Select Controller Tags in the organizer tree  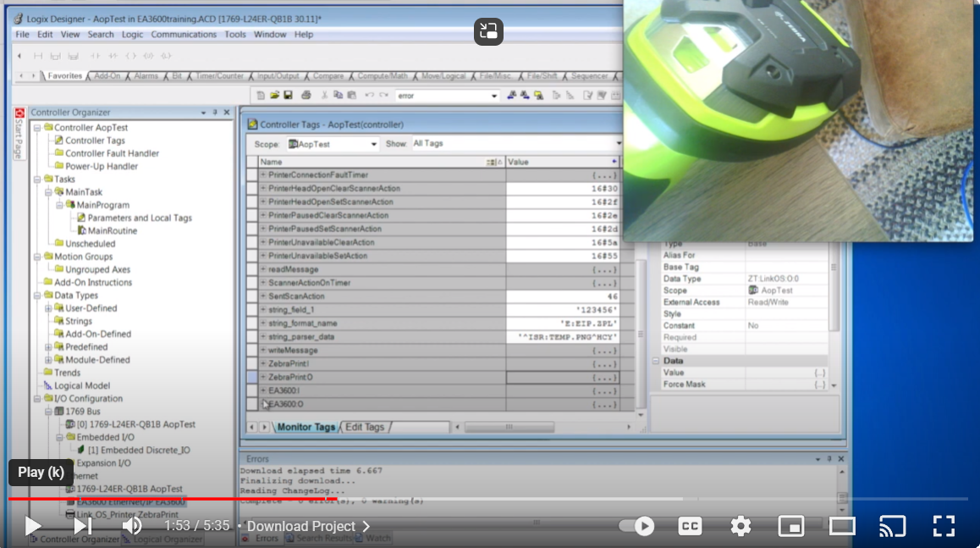pos(95,141)
